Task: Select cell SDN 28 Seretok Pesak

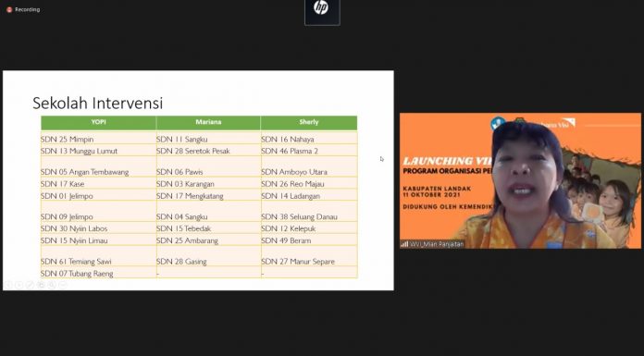Action: pos(208,151)
